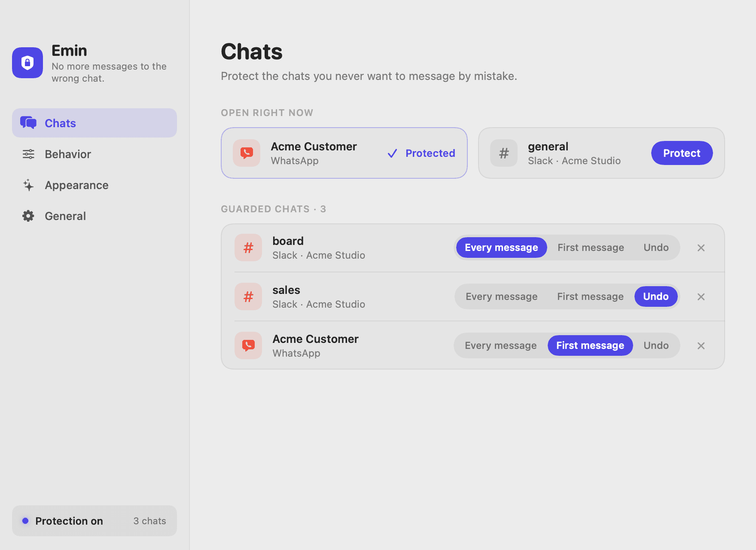Open the Appearance settings section
The height and width of the screenshot is (550, 756).
94,185
